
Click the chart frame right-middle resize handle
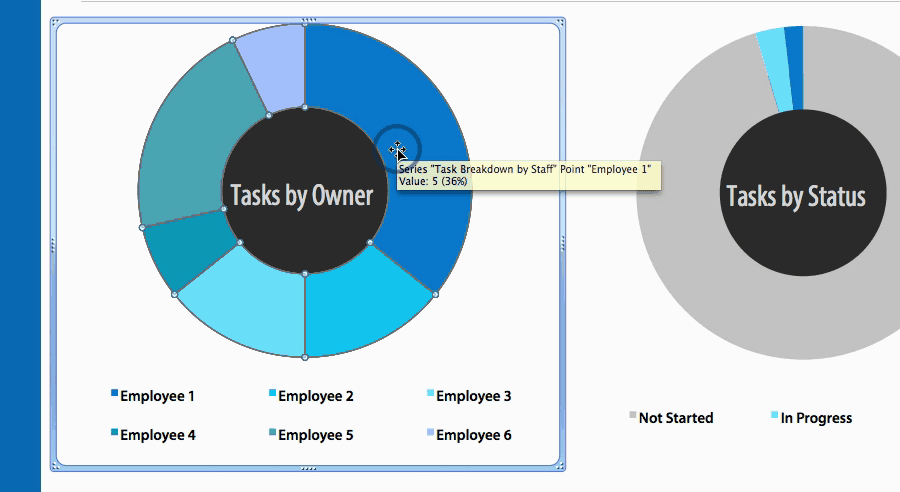(x=562, y=244)
